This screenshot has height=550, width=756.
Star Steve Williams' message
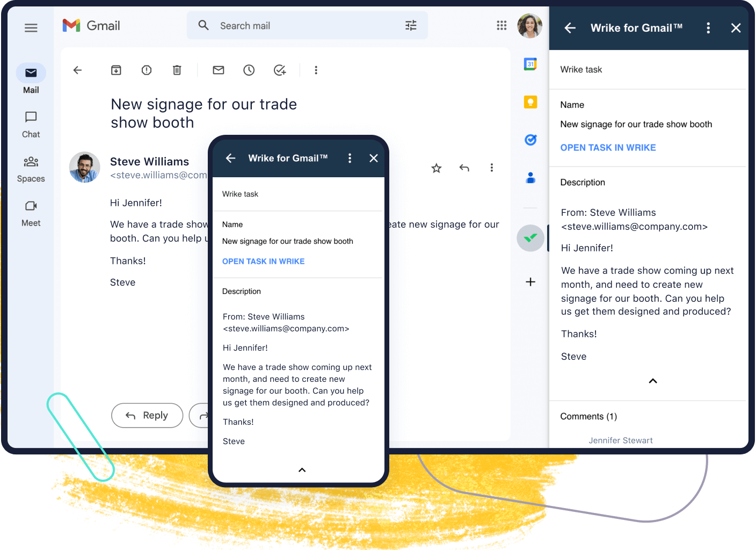[x=437, y=168]
